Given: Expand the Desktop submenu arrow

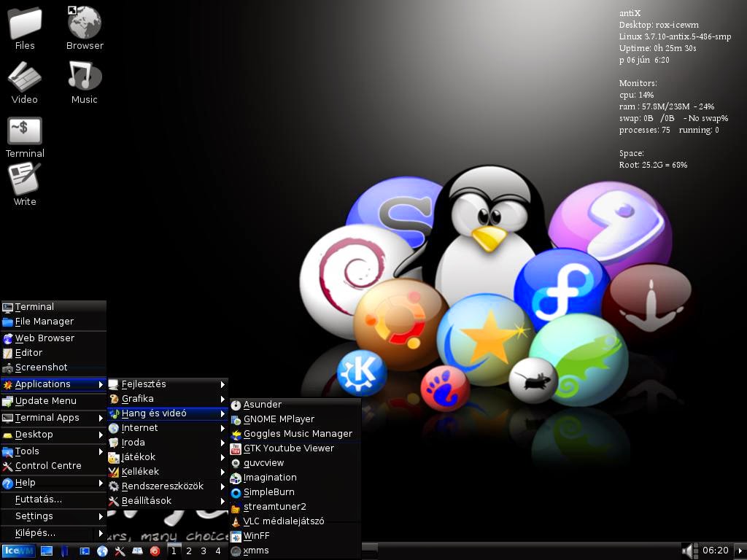Looking at the screenshot, I should tap(101, 435).
